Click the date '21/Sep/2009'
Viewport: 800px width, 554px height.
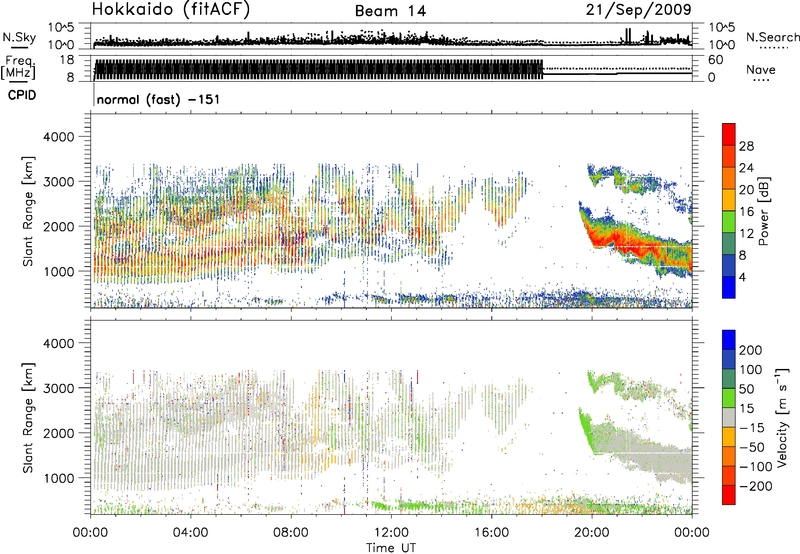click(x=639, y=9)
